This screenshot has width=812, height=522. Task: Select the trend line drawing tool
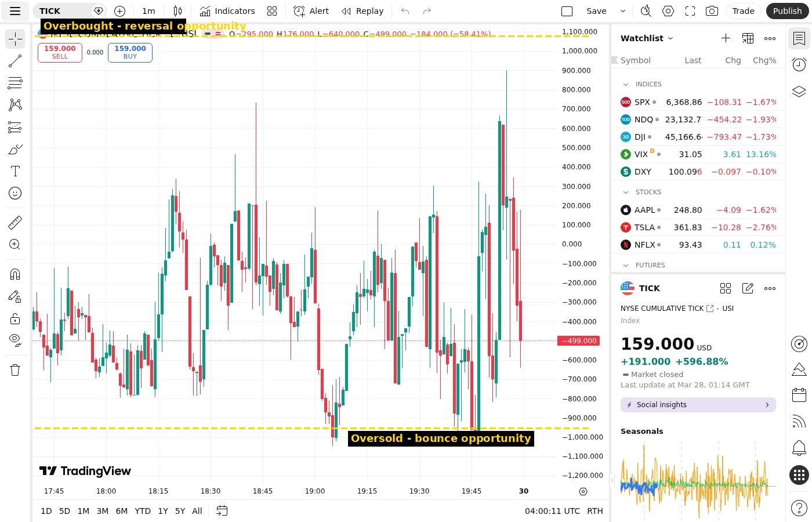click(15, 61)
